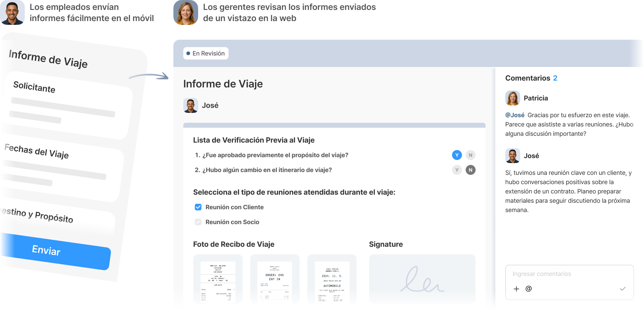Click the employee avatar at top left
Screen dimensions: 644x310
click(12, 12)
